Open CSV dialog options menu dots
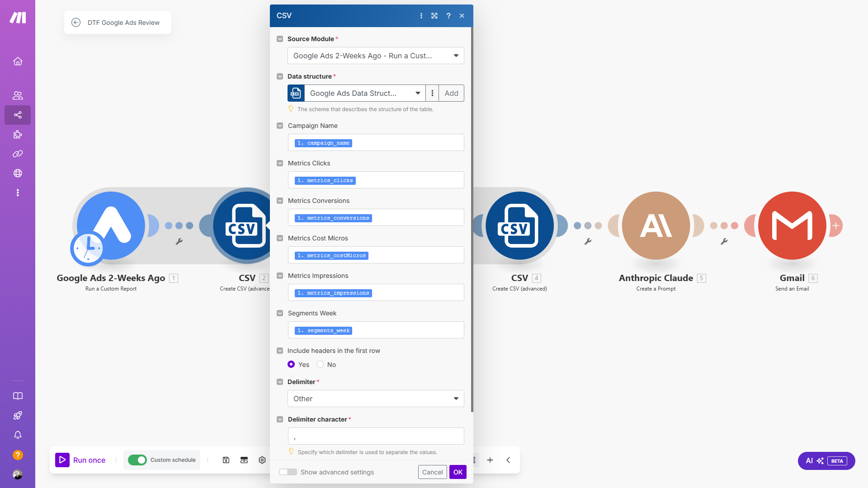Image resolution: width=868 pixels, height=488 pixels. coord(421,16)
